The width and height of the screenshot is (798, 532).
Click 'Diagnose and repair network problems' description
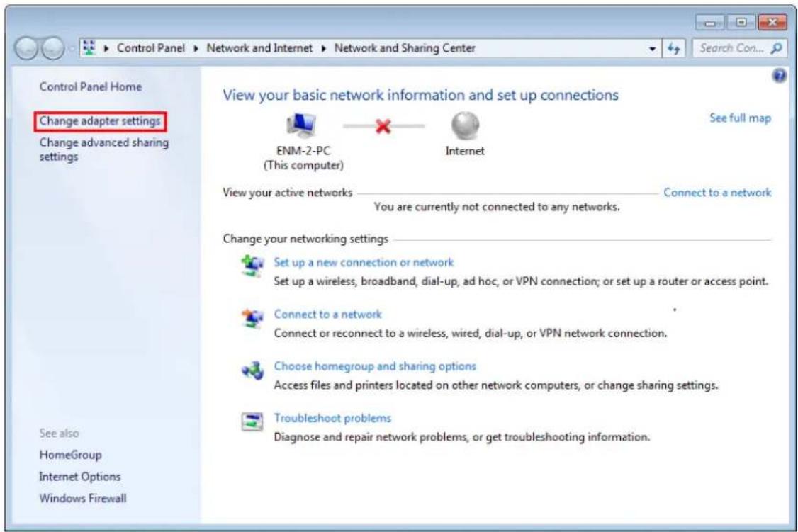pyautogui.click(x=461, y=437)
